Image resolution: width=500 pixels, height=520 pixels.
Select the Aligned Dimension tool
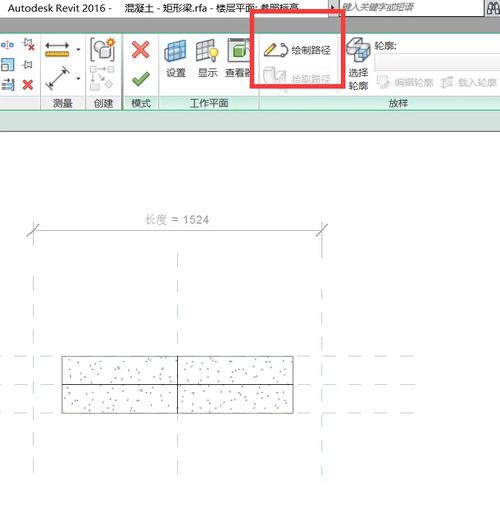57,78
